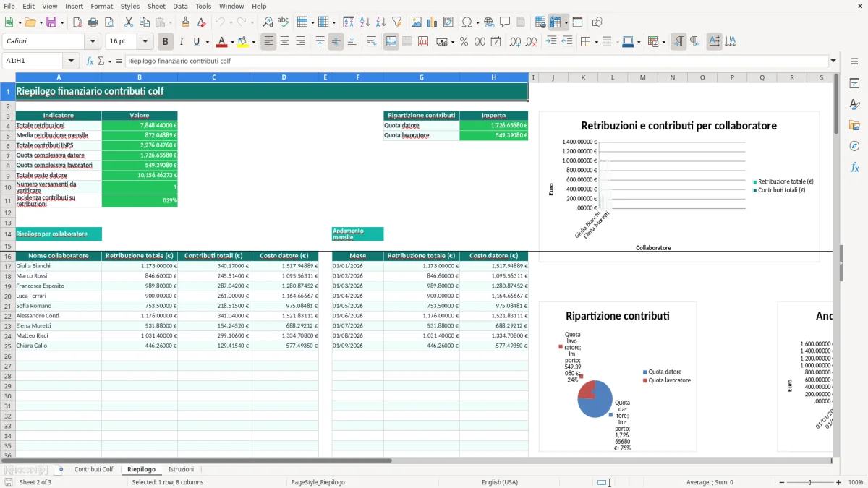
Task: Toggle horizontal centering
Action: point(284,42)
